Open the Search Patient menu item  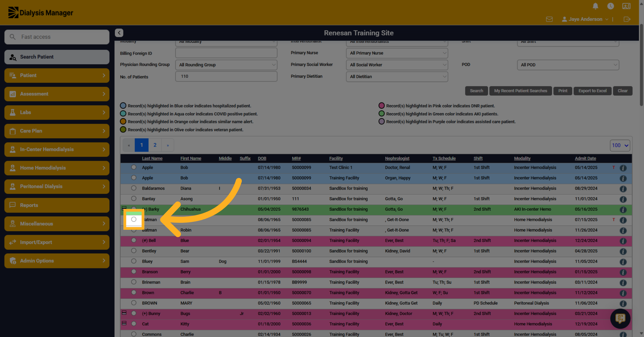pyautogui.click(x=57, y=57)
